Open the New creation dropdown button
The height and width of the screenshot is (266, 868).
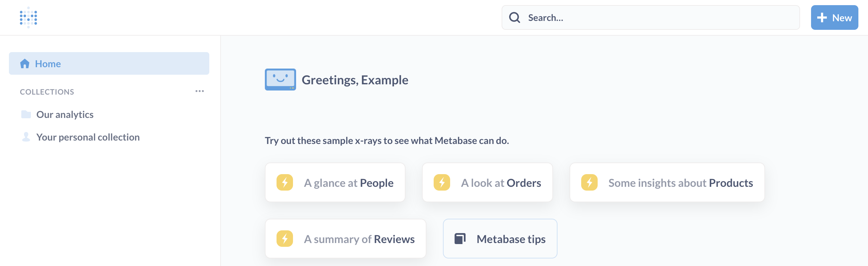(834, 17)
